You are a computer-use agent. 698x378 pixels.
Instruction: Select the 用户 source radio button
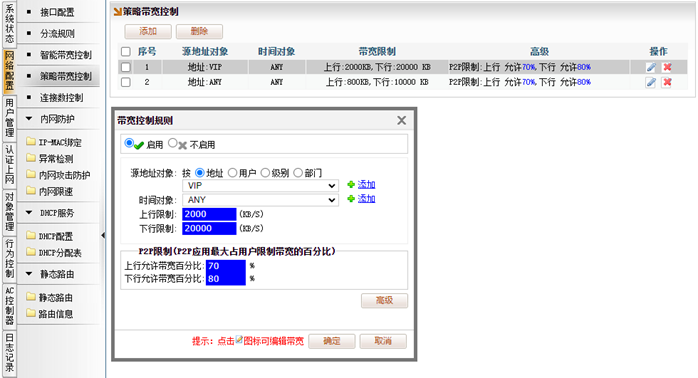point(232,173)
